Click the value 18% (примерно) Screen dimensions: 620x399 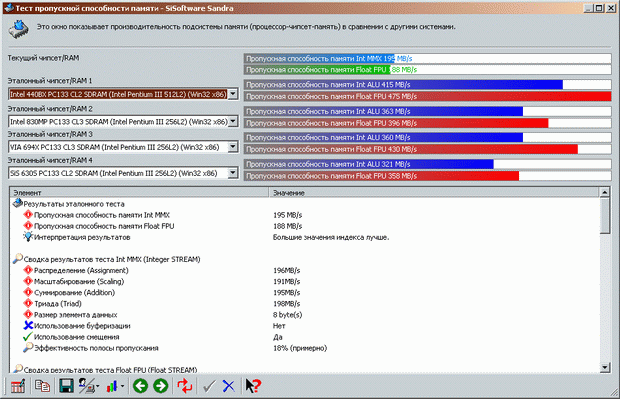[300, 348]
